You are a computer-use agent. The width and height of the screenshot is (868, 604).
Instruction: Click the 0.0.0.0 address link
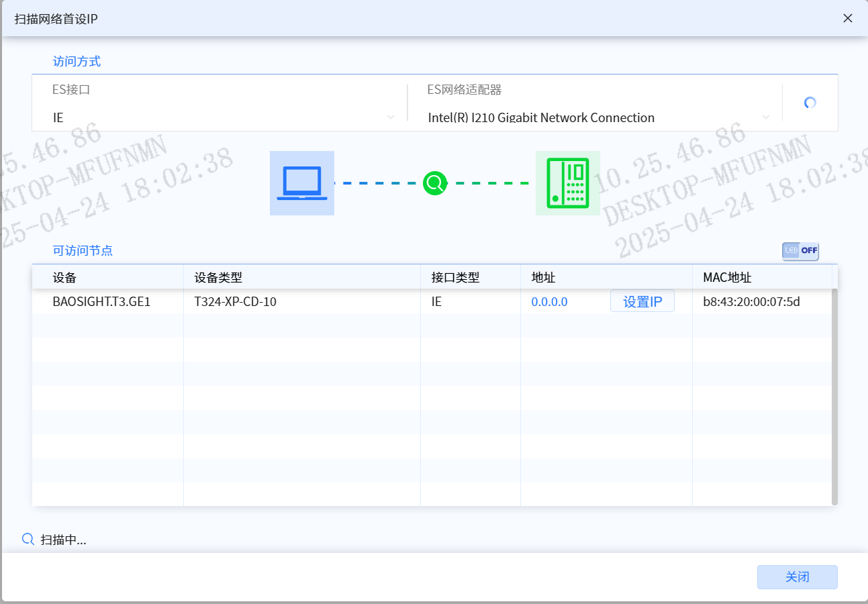(549, 302)
